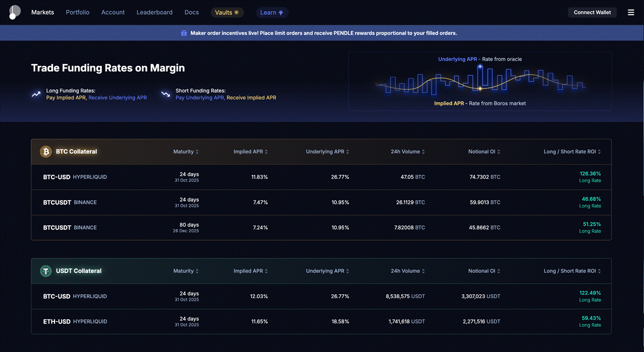Click the Pendle logo icon
The height and width of the screenshot is (352, 644).
click(14, 12)
